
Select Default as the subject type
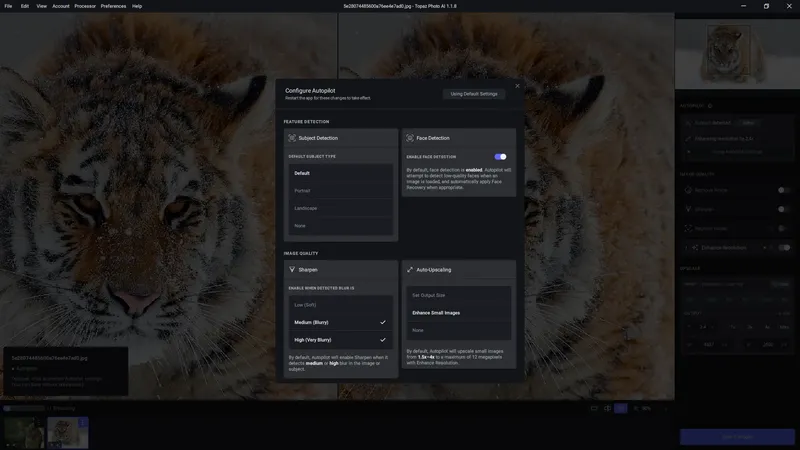click(x=341, y=173)
